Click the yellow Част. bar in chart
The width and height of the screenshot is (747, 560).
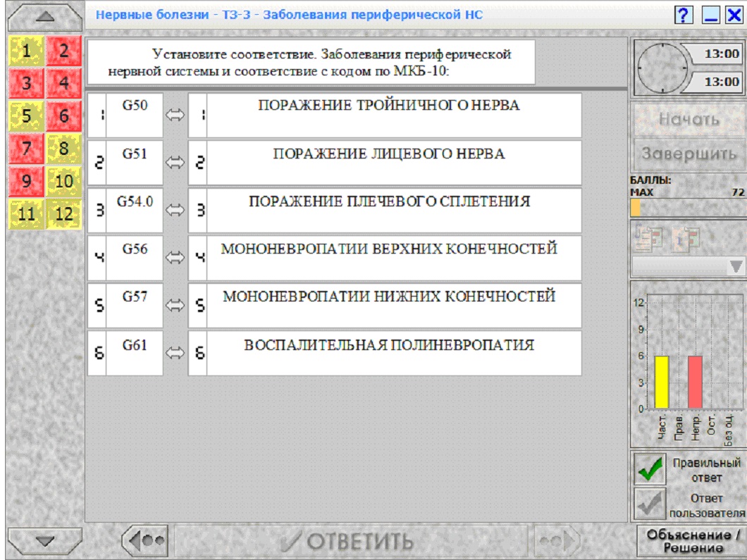click(662, 382)
